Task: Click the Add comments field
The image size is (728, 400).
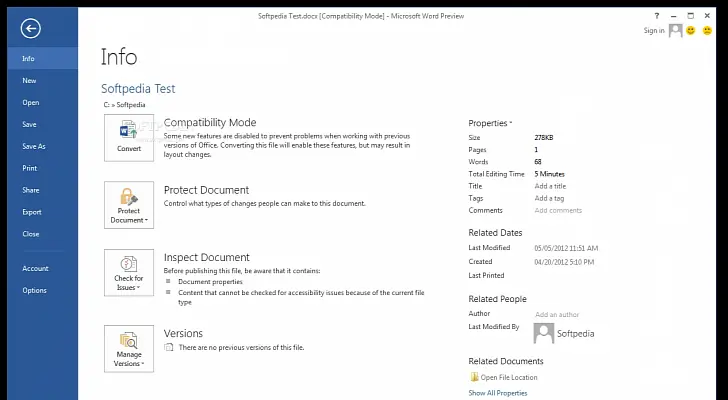Action: [x=558, y=210]
